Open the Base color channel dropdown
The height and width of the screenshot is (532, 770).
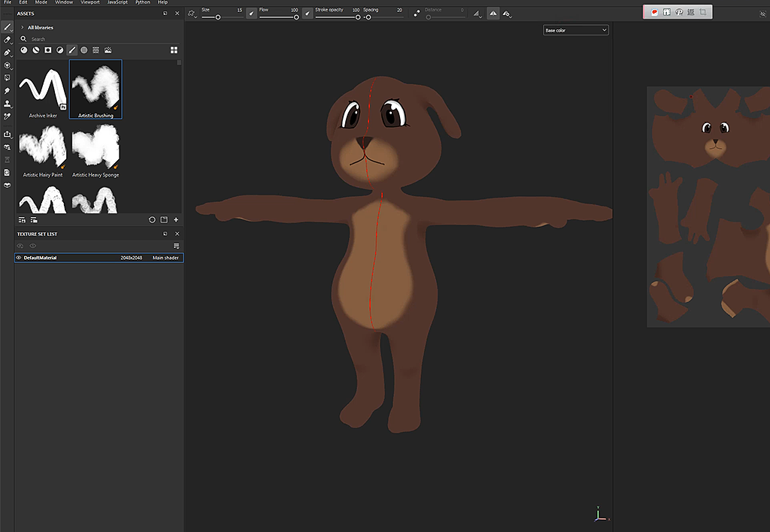click(575, 30)
